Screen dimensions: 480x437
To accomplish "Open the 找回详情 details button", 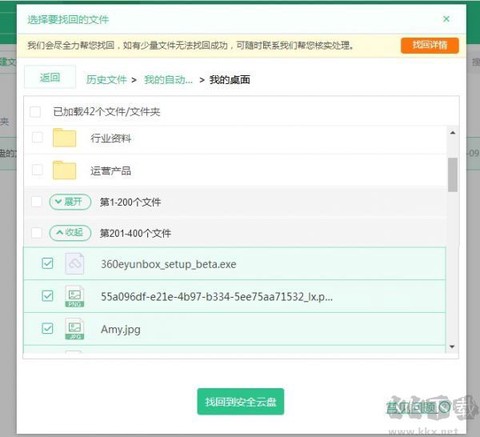I will click(x=430, y=45).
